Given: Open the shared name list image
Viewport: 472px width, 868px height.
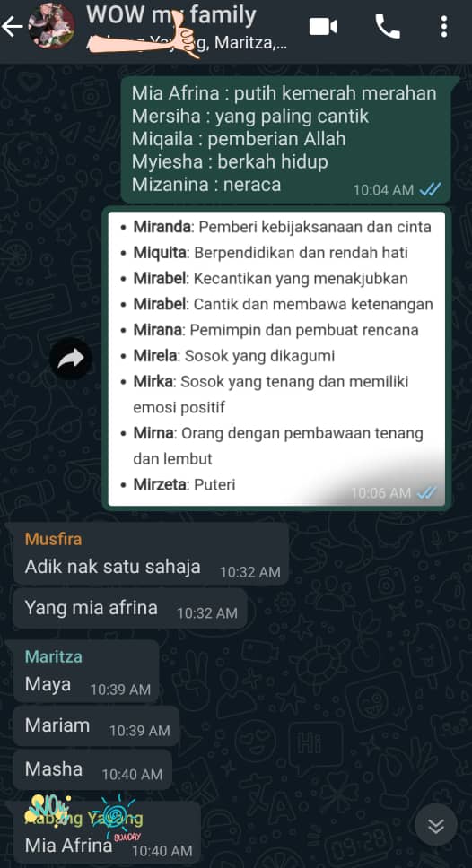Looking at the screenshot, I should click(276, 359).
